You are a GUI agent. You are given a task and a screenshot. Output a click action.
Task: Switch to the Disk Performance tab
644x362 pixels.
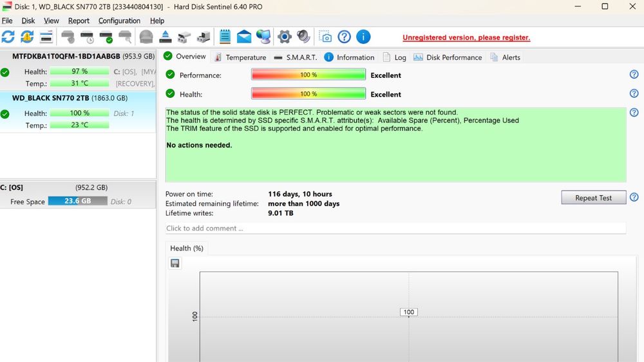coord(448,57)
